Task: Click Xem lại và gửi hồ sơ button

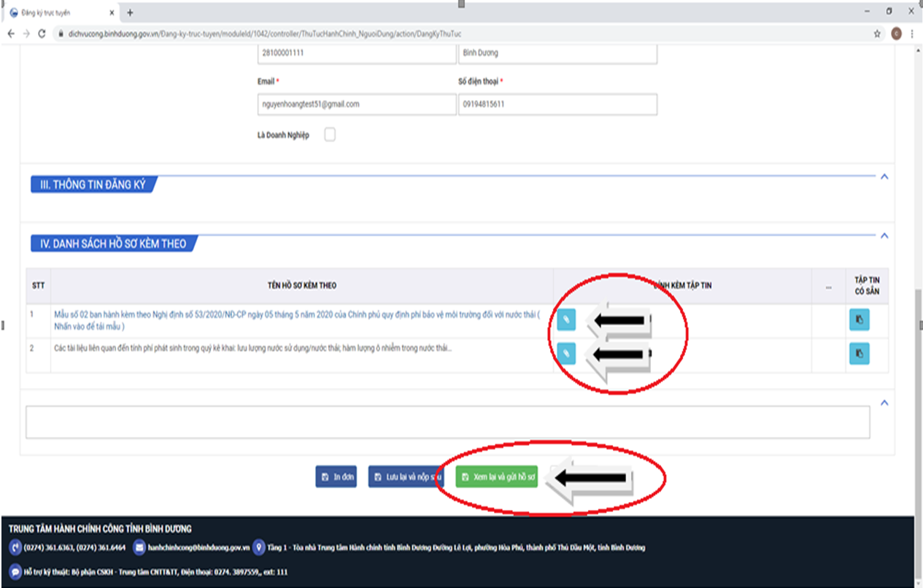Action: (x=497, y=477)
